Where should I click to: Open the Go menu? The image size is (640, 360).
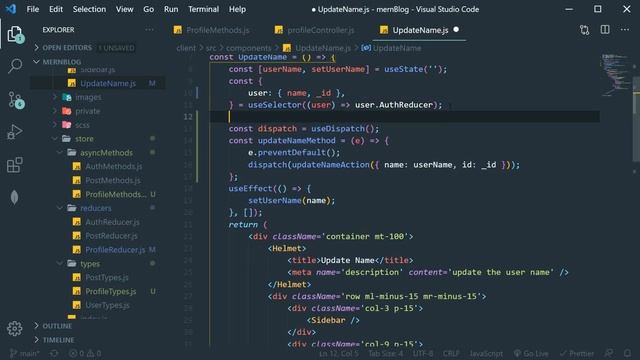149,9
